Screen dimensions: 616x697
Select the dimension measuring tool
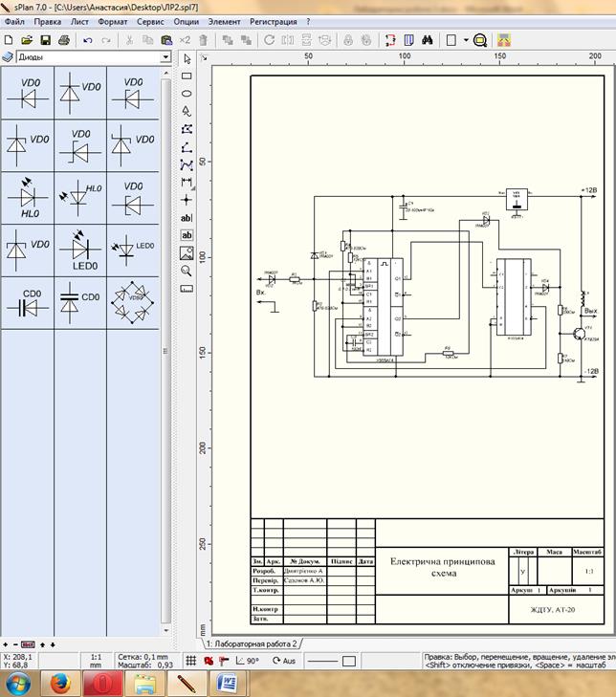click(187, 183)
